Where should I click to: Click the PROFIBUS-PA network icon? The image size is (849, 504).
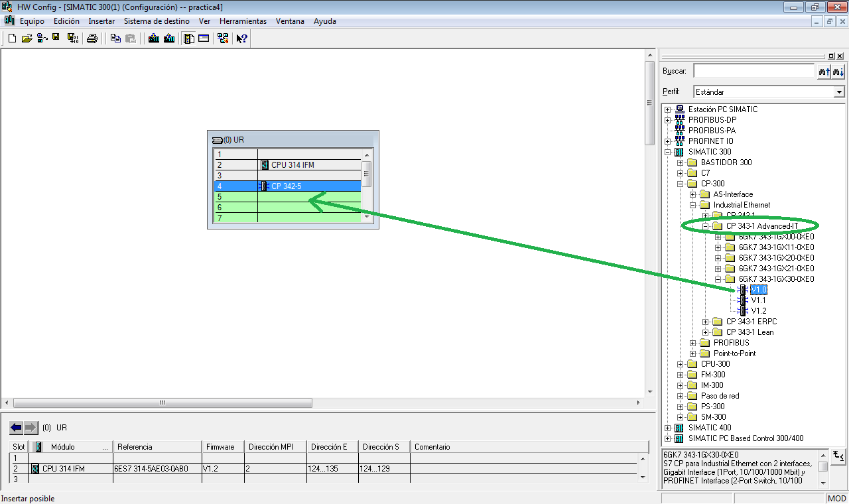[679, 131]
